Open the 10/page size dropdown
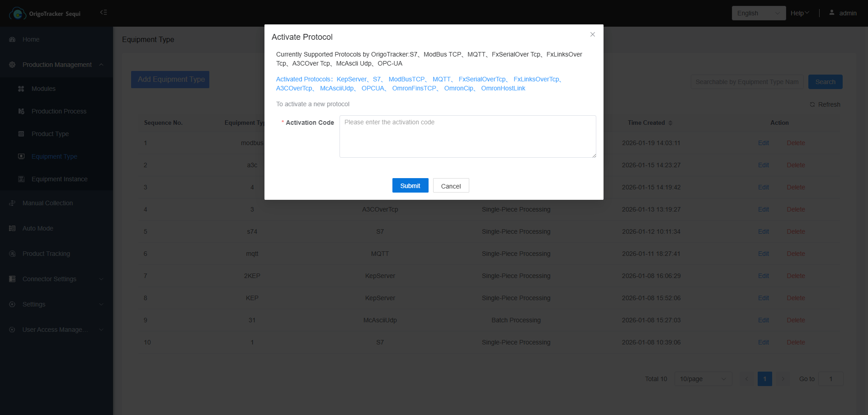 click(703, 379)
